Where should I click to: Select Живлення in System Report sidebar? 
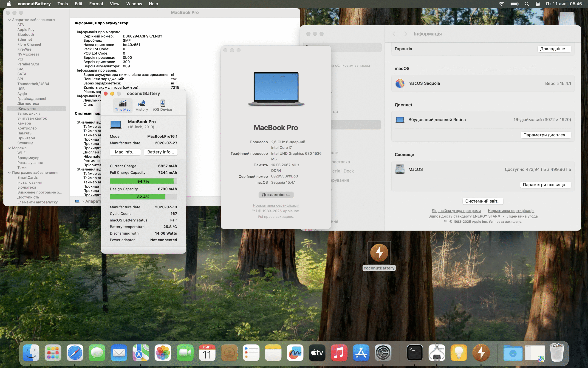click(37, 108)
